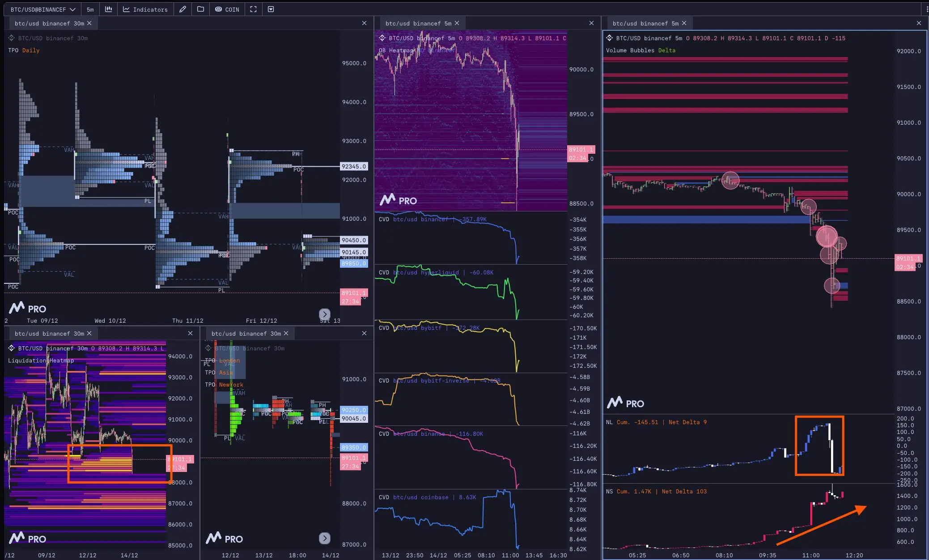This screenshot has height=560, width=929.
Task: Toggle the Liquidation Heatmap indicator label
Action: click(41, 361)
